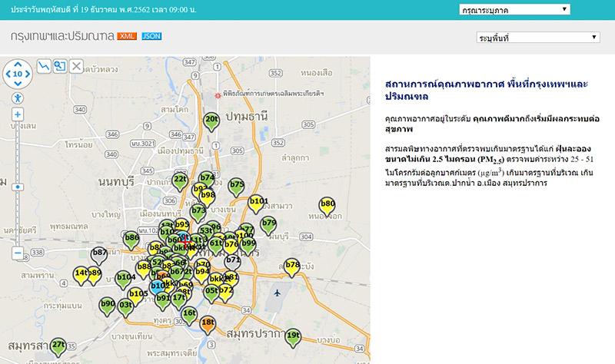
Task: Zoom in with the plus button
Action: coord(18,114)
